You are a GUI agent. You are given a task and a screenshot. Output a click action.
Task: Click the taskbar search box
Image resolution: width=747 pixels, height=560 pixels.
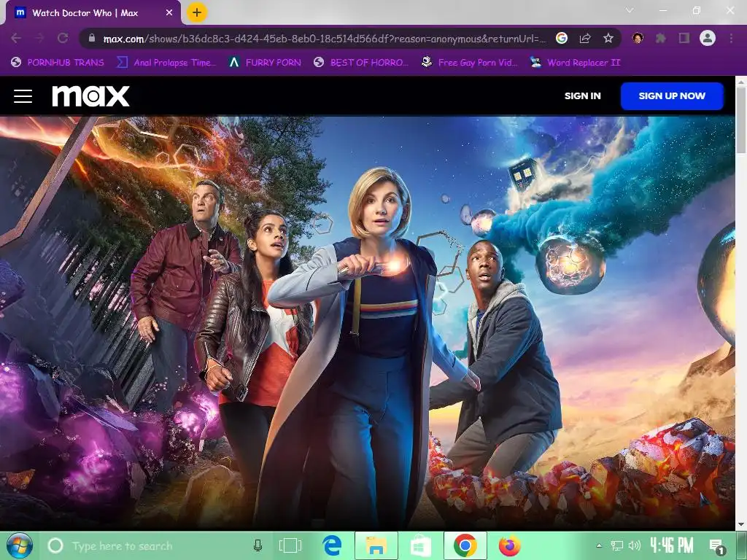(x=158, y=545)
